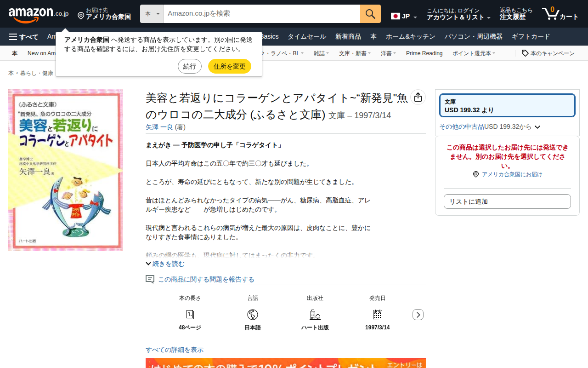588x368 pixels.
Task: Click the share icon beside title
Action: 418,97
